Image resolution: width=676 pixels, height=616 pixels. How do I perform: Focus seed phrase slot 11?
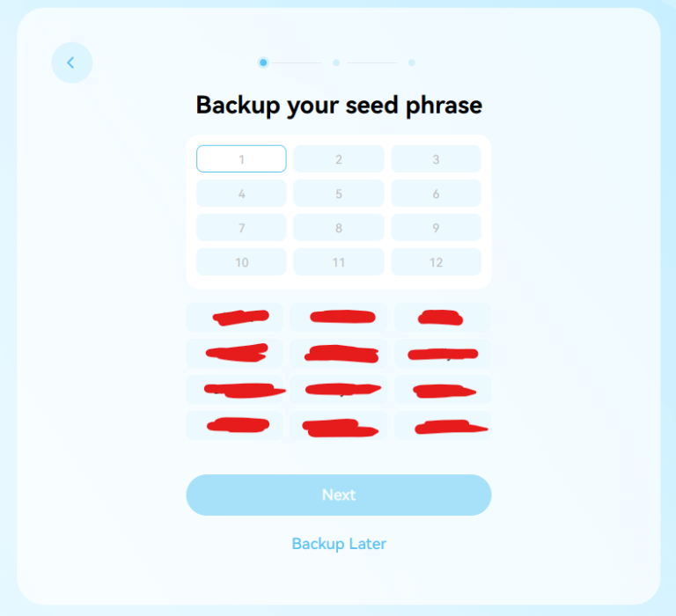339,262
